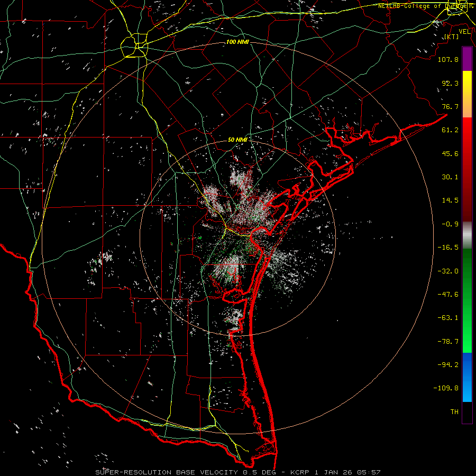This screenshot has height=476, width=476.
Task: Click the -78.7 velocity scale value
Action: click(x=448, y=342)
